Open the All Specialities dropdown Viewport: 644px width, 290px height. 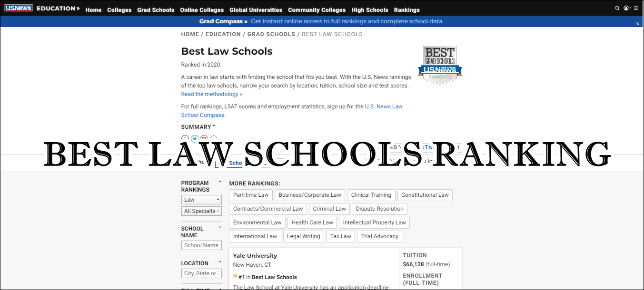coord(201,211)
